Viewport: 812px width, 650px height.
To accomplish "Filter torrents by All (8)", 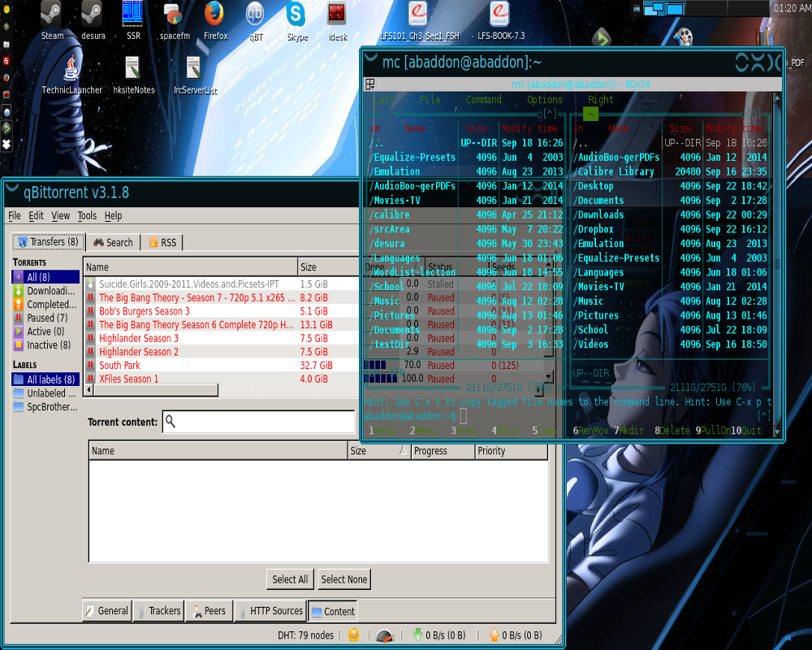I will [x=46, y=277].
